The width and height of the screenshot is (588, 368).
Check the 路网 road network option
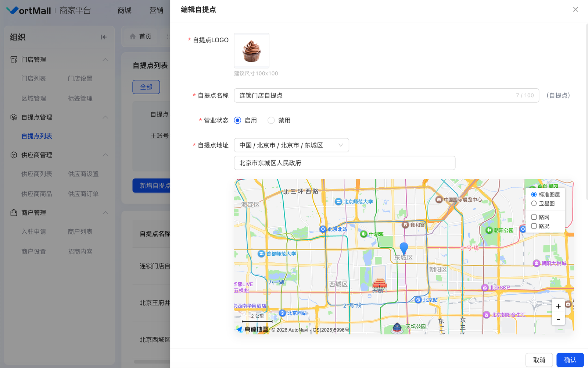(534, 217)
